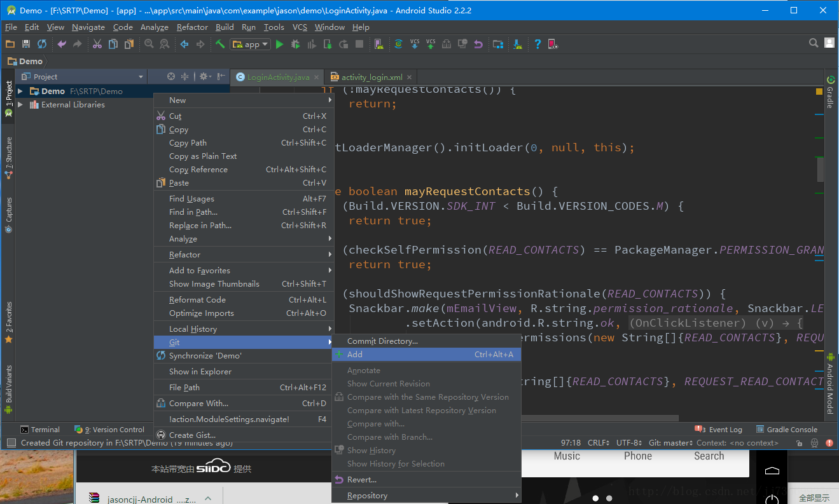Click the 97:18 caret position indicator

pos(571,442)
